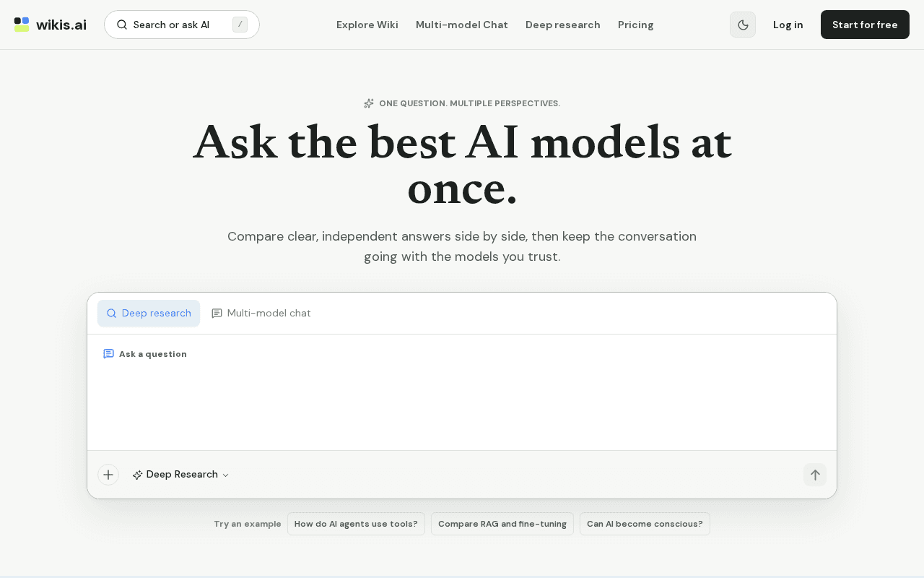
Task: Try the example Compare RAG and fine-tuning
Action: (x=502, y=524)
